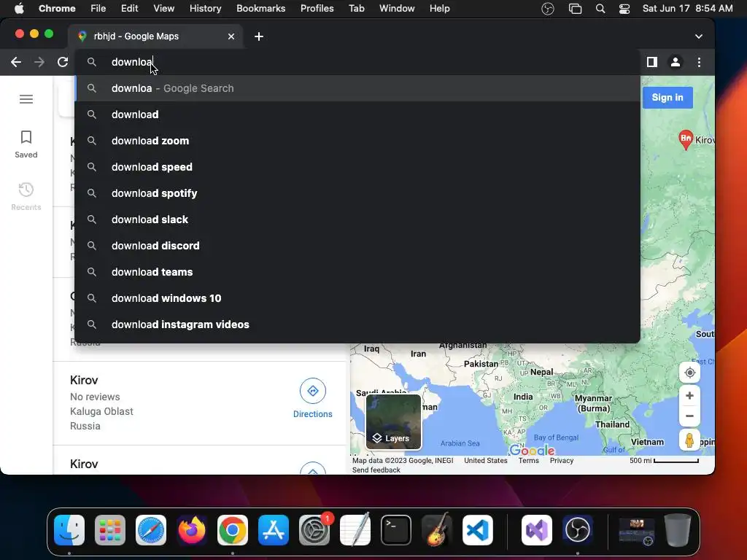Open the Terms link on the map
The height and width of the screenshot is (560, 747).
click(528, 461)
